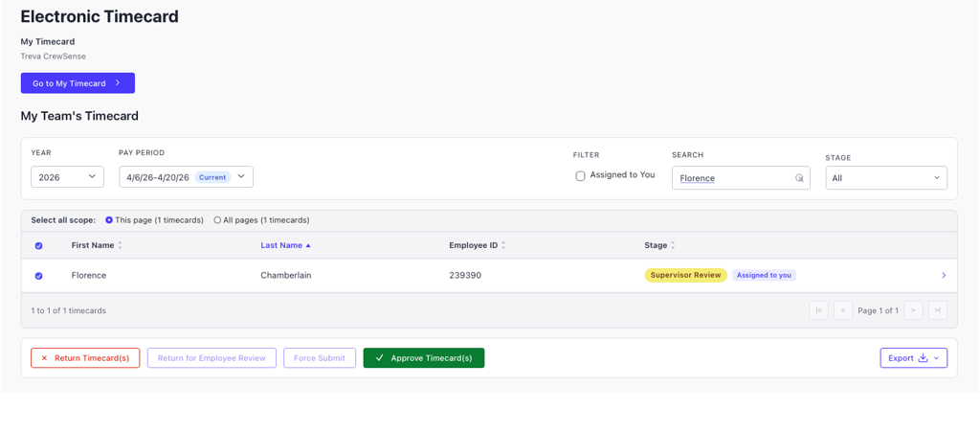Click Force Submit button

[x=320, y=358]
